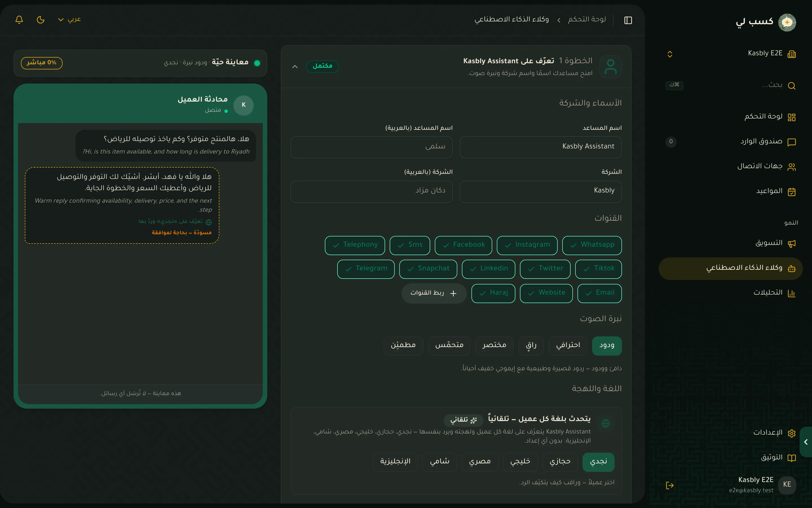Toggle the Instagram channel chip
The width and height of the screenshot is (812, 508).
click(x=527, y=245)
